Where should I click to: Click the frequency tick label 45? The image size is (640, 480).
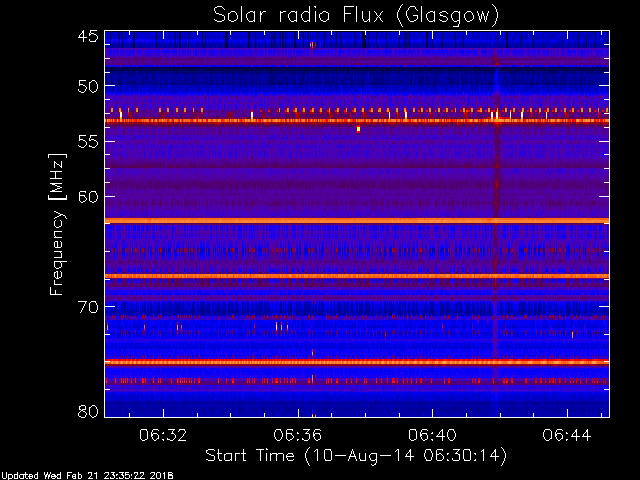click(x=88, y=36)
